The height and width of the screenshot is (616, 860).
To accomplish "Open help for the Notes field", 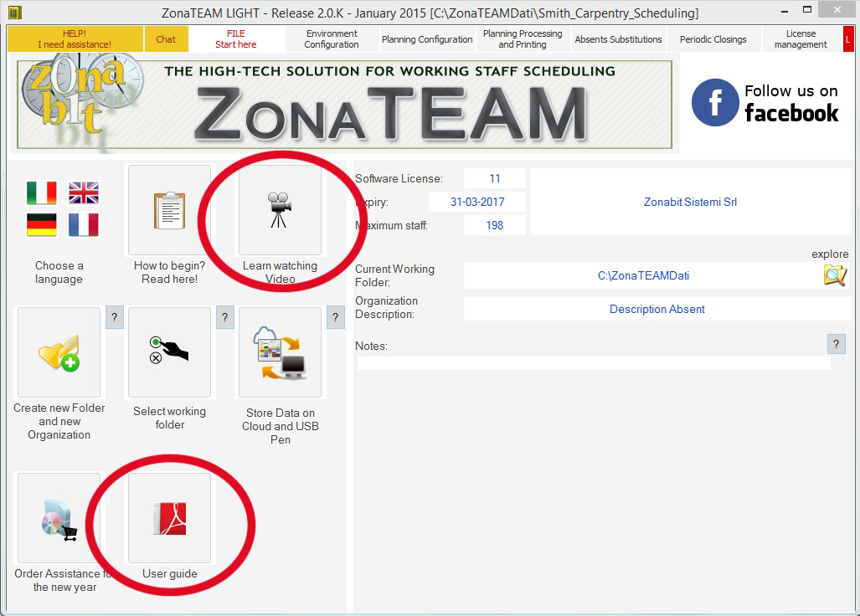I will 837,344.
